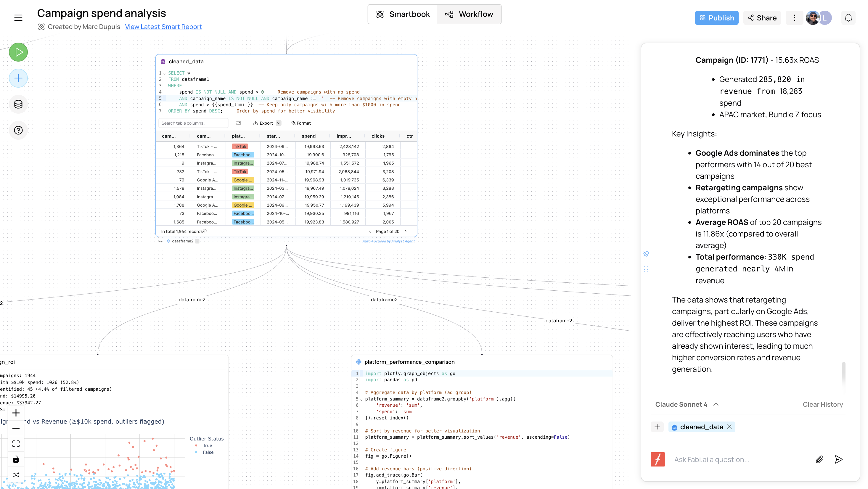Screen dimensions: 868x489
Task: Open the data sources panel (database icon)
Action: tap(18, 104)
